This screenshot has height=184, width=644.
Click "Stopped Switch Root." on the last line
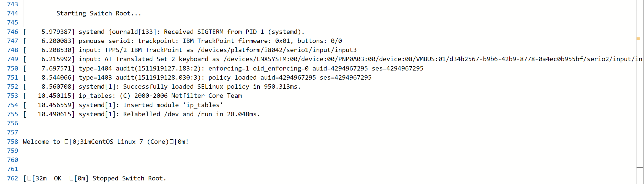tap(129, 178)
